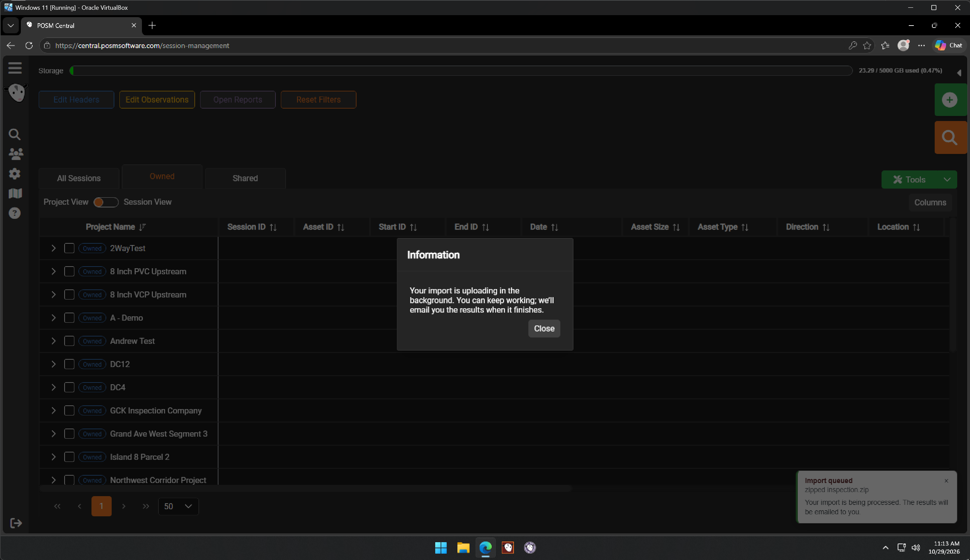Expand the 8 Inch VCP Upstream row
The width and height of the screenshot is (970, 560).
(53, 294)
